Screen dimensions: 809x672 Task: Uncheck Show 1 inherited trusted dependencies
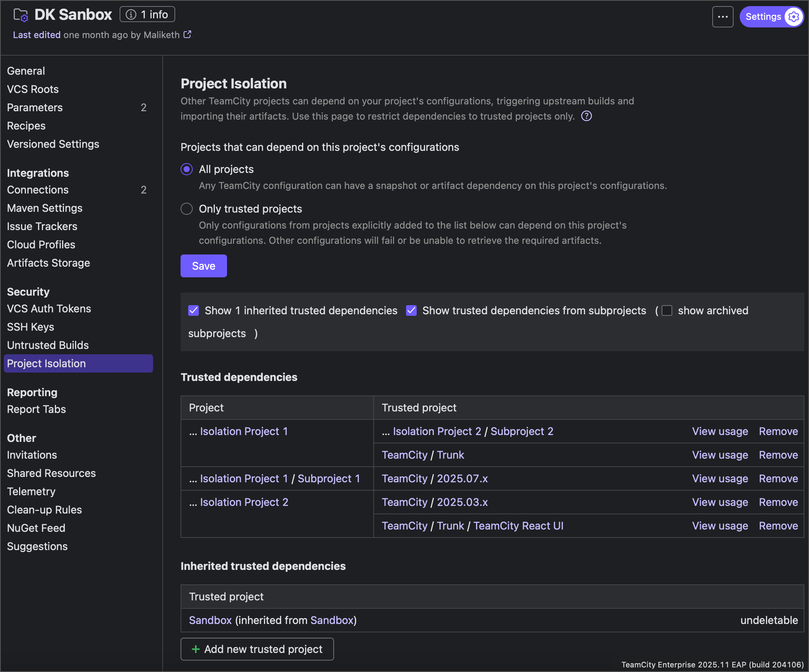[x=193, y=310]
